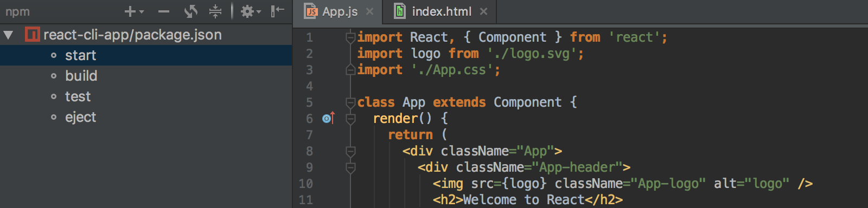868x208 pixels.
Task: Click the alt="logo" attribute
Action: (x=752, y=184)
